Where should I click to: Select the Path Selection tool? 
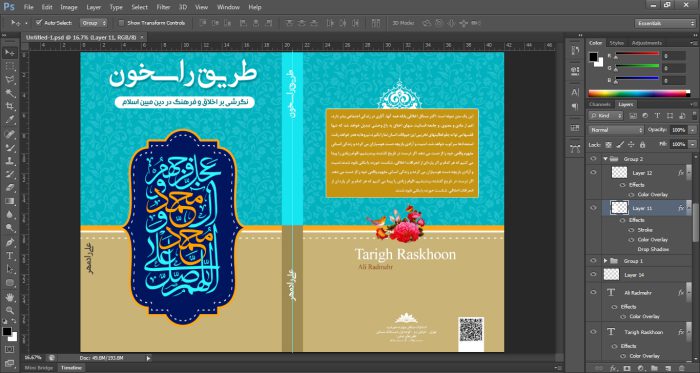point(9,269)
